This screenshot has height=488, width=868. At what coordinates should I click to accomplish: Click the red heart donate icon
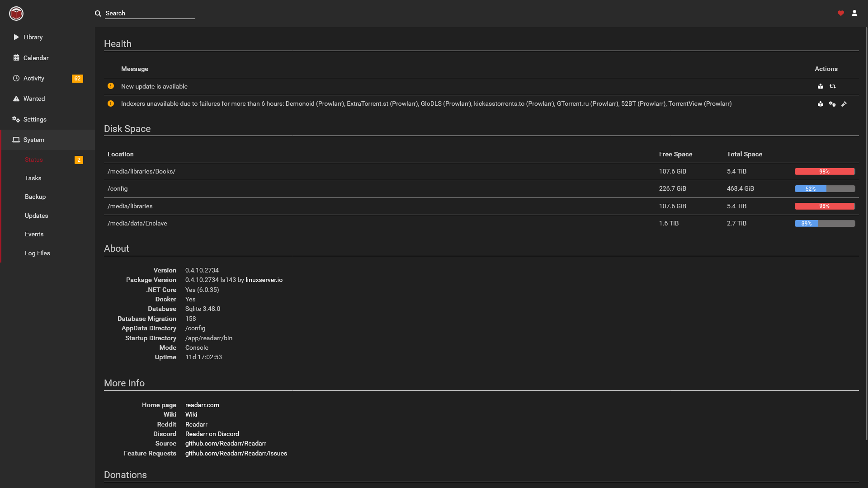pos(841,13)
